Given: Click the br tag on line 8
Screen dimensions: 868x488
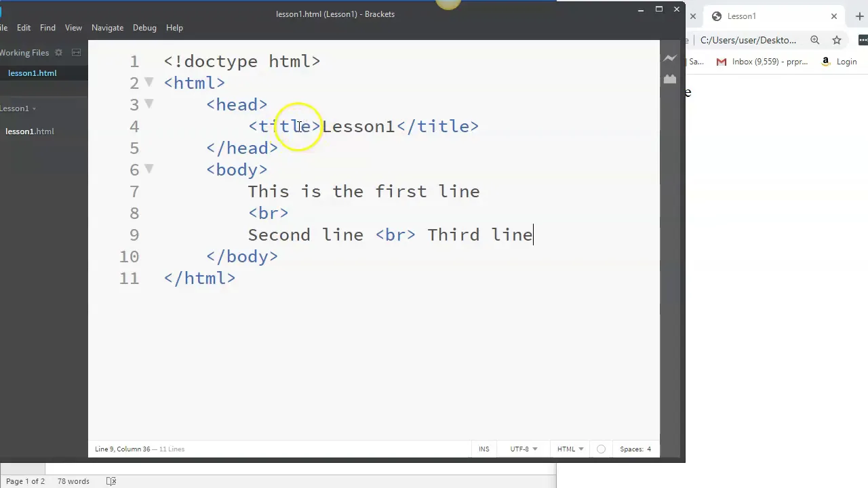Looking at the screenshot, I should pyautogui.click(x=269, y=213).
